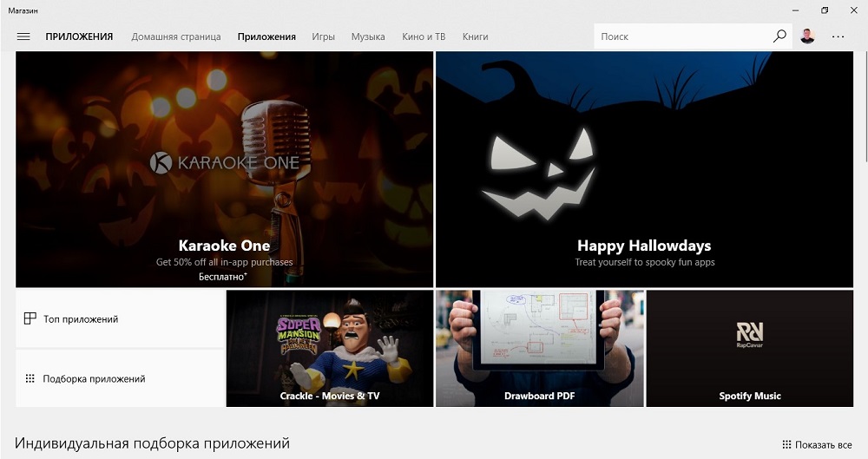Viewport: 868px width, 459px height.
Task: Click the Подборка приложений grid icon
Action: pyautogui.click(x=30, y=378)
